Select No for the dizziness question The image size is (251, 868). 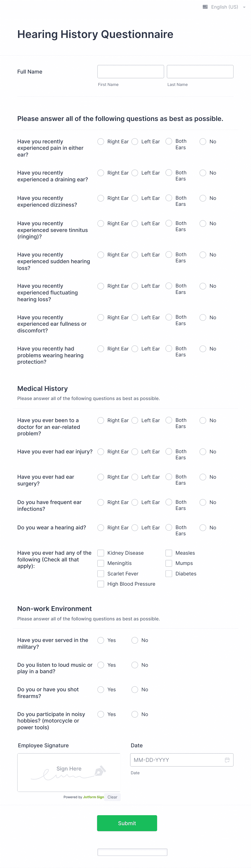[203, 198]
